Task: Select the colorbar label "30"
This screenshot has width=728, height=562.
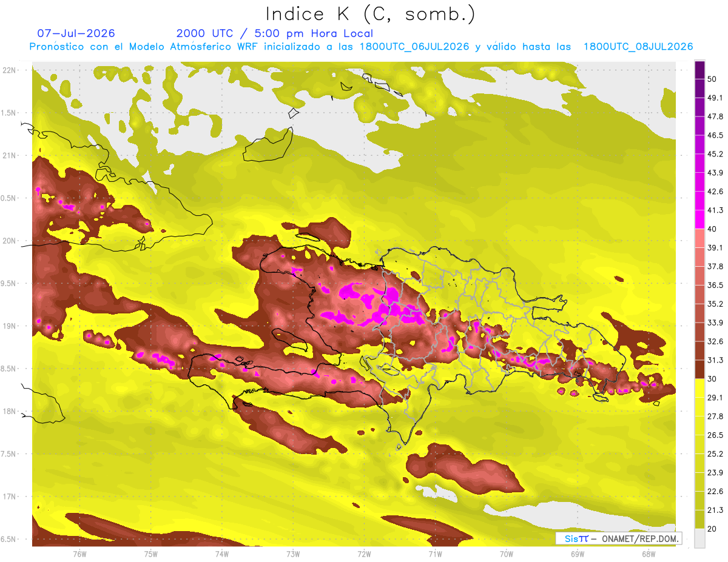Action: [x=713, y=379]
